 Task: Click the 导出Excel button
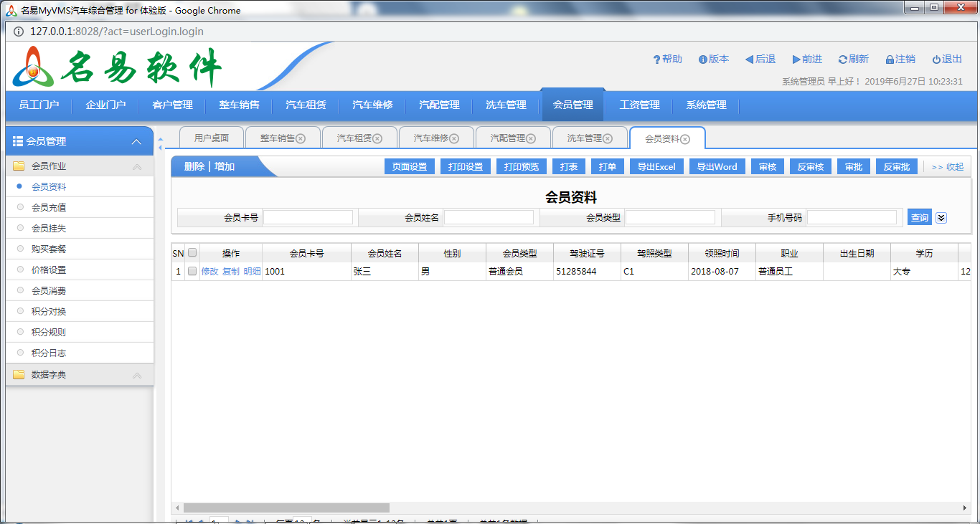coord(656,166)
